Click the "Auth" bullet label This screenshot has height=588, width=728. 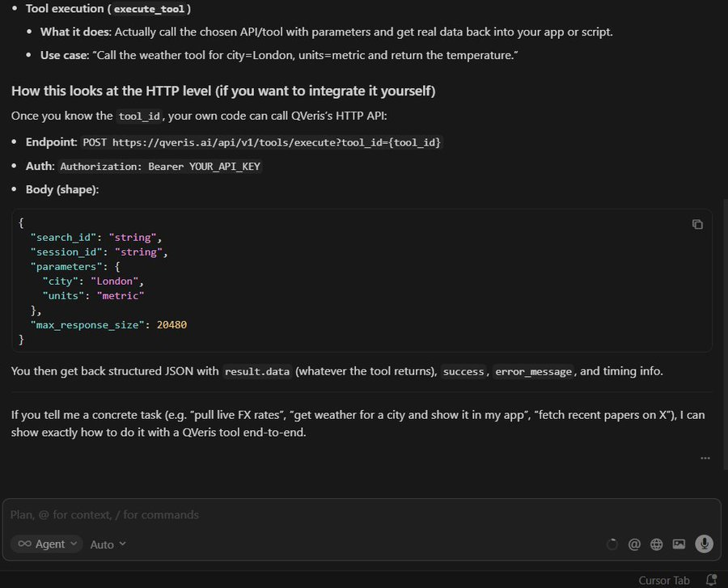tap(40, 166)
